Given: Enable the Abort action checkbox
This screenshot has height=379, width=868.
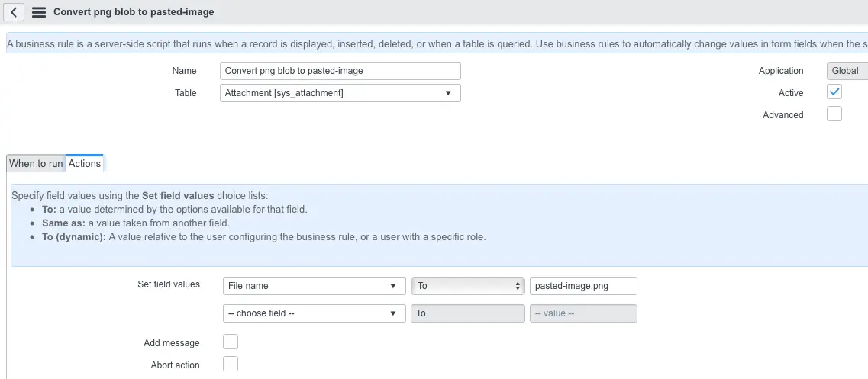Looking at the screenshot, I should click(231, 364).
